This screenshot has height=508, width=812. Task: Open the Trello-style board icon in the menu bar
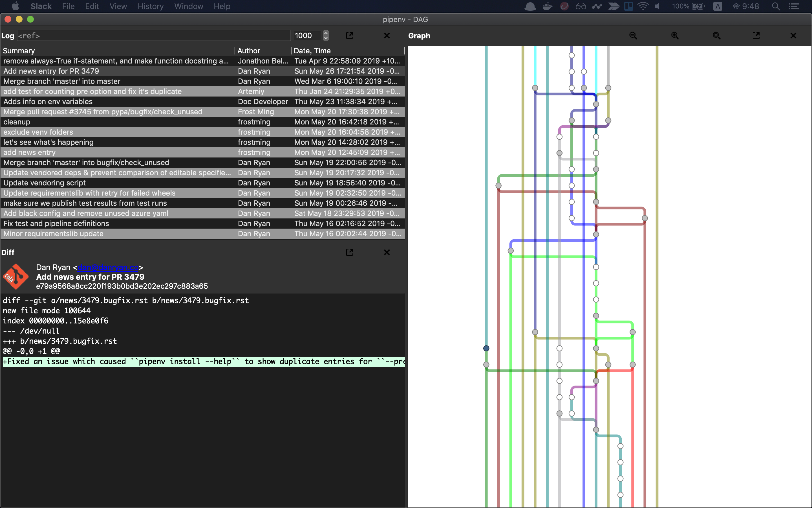point(628,6)
